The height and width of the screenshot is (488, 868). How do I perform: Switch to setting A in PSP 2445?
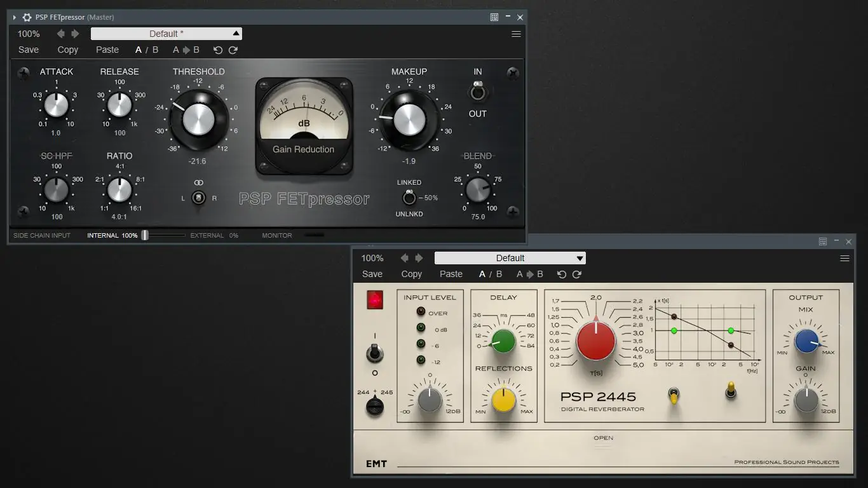482,274
